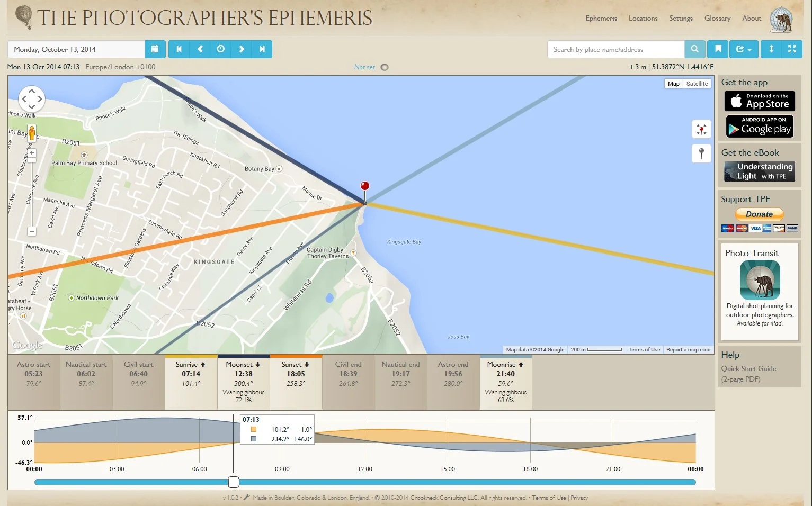Image resolution: width=812 pixels, height=506 pixels.
Task: Open the map Terms of Use link
Action: pyautogui.click(x=644, y=349)
